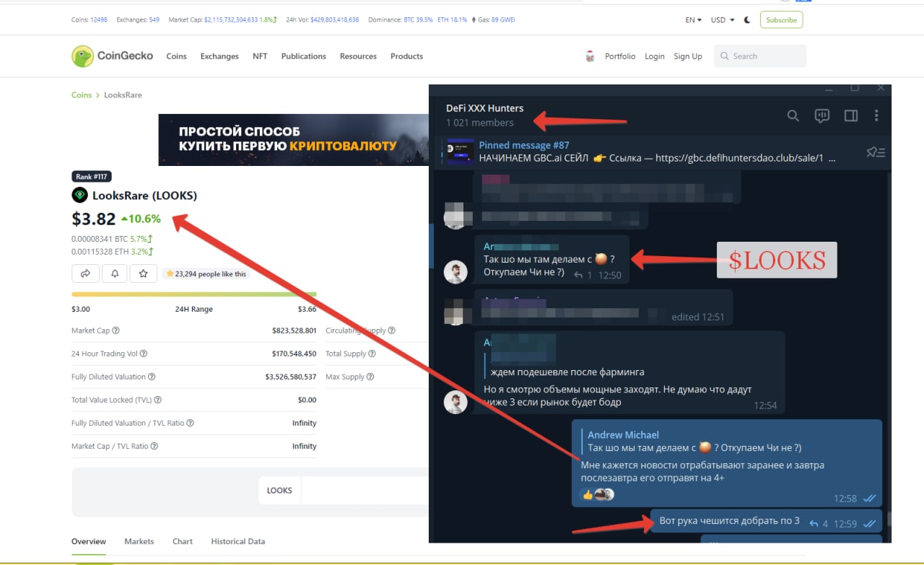924x565 pixels.
Task: Open the Coins menu
Action: 176,56
